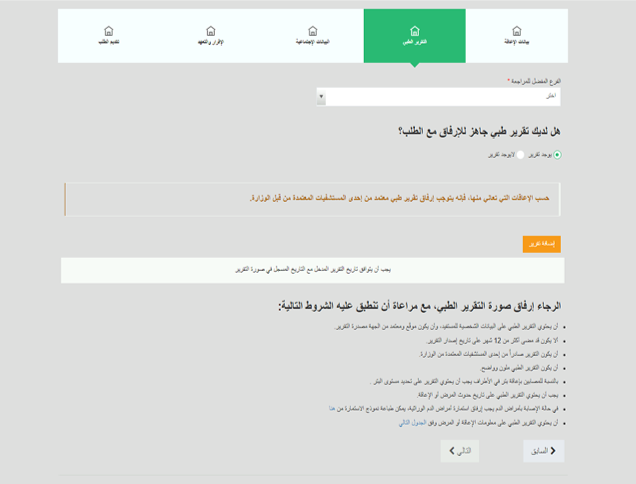This screenshot has height=484, width=636.
Task: Click the orange notice about approved hospital reports
Action: pos(312,199)
